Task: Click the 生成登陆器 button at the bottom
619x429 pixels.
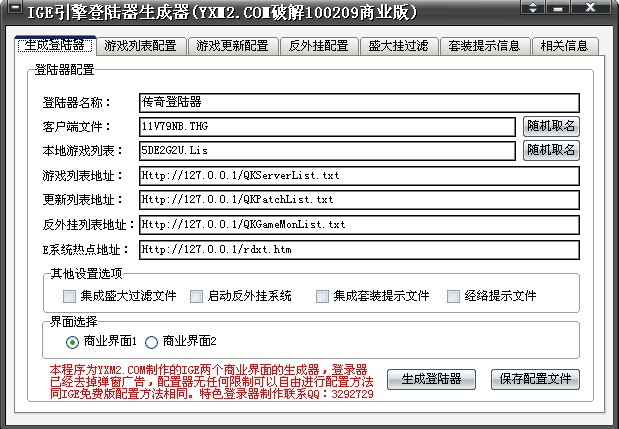Action: click(438, 379)
